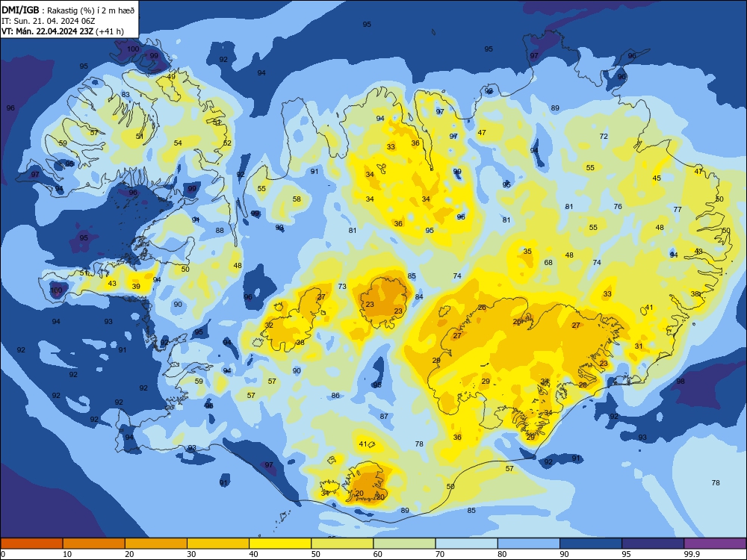Click the legend tick label '40'
This screenshot has height=560, width=747.
coord(253,554)
